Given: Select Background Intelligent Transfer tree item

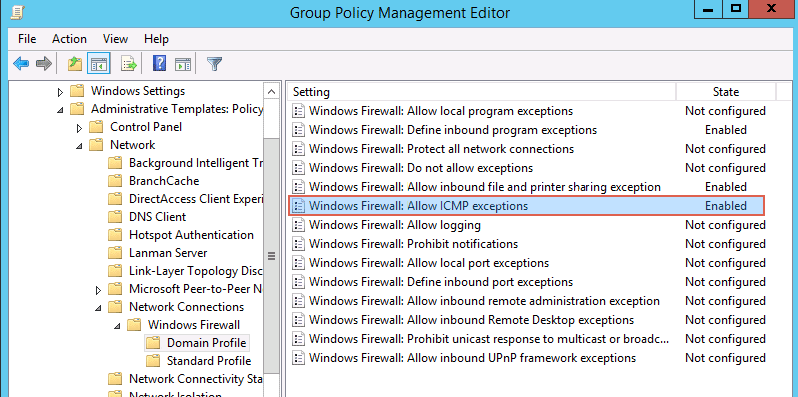Looking at the screenshot, I should pyautogui.click(x=196, y=163).
